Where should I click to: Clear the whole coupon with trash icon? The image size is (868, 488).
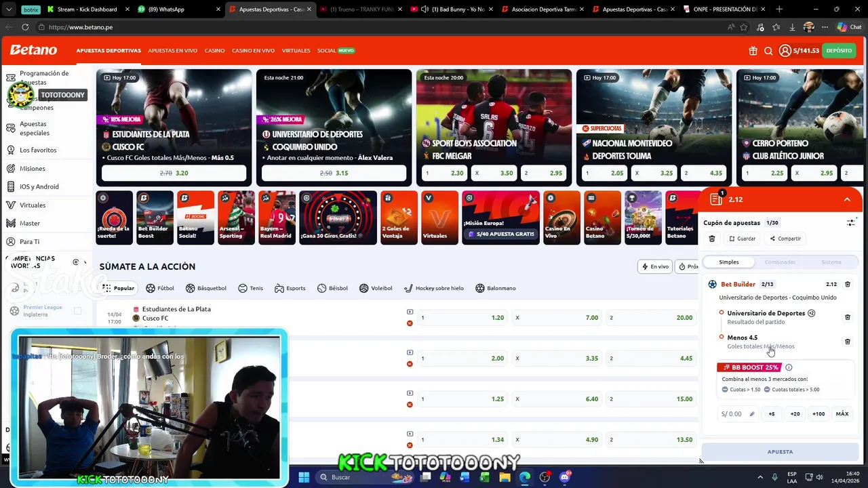(711, 239)
